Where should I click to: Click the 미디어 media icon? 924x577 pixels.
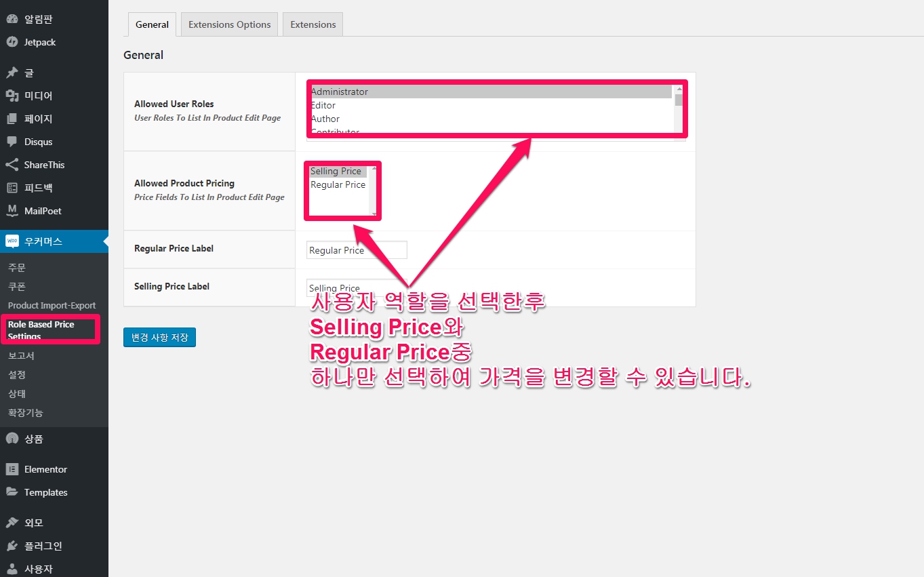click(x=12, y=96)
